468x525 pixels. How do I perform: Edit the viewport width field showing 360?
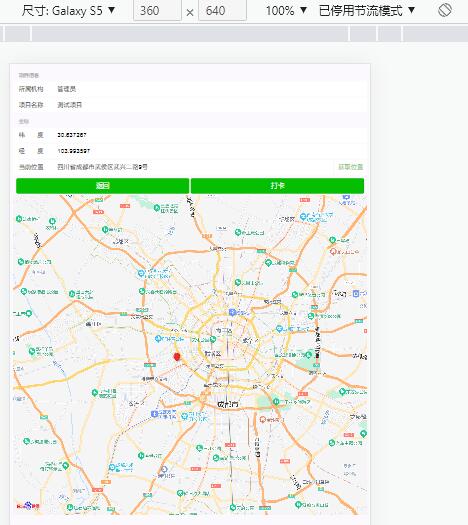(157, 11)
